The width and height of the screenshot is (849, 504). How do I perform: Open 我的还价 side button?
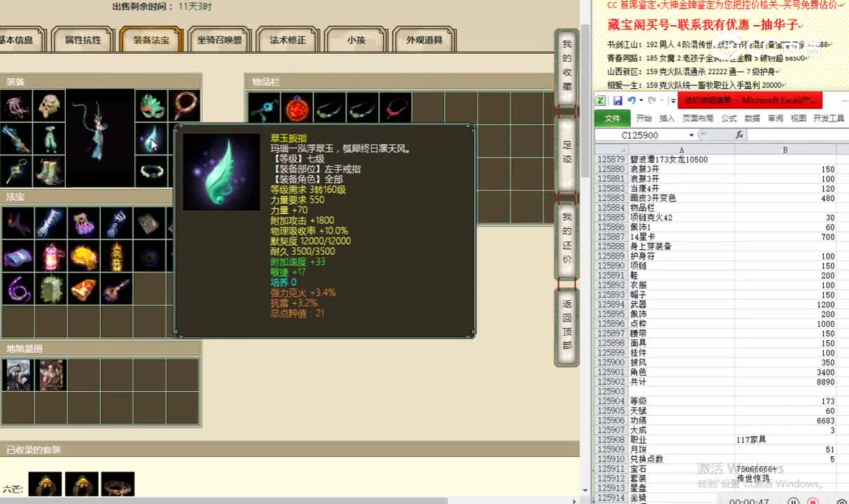coord(567,238)
